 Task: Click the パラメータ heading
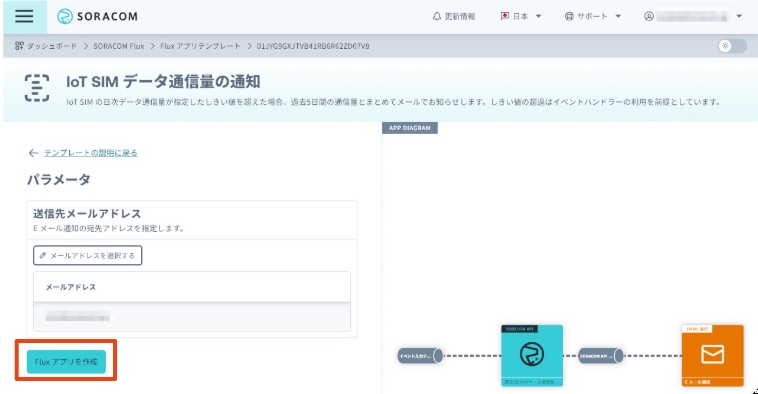click(x=58, y=179)
